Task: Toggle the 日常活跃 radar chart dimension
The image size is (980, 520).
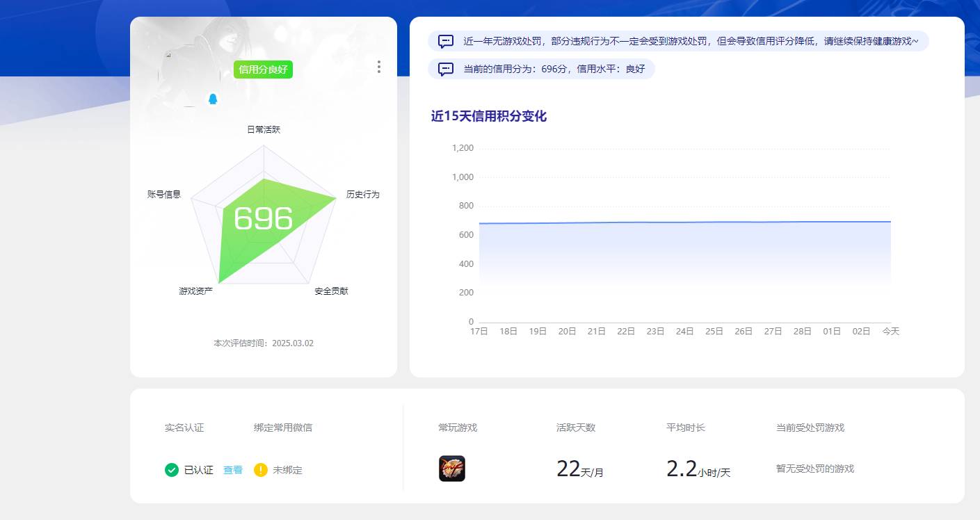Action: click(x=262, y=129)
